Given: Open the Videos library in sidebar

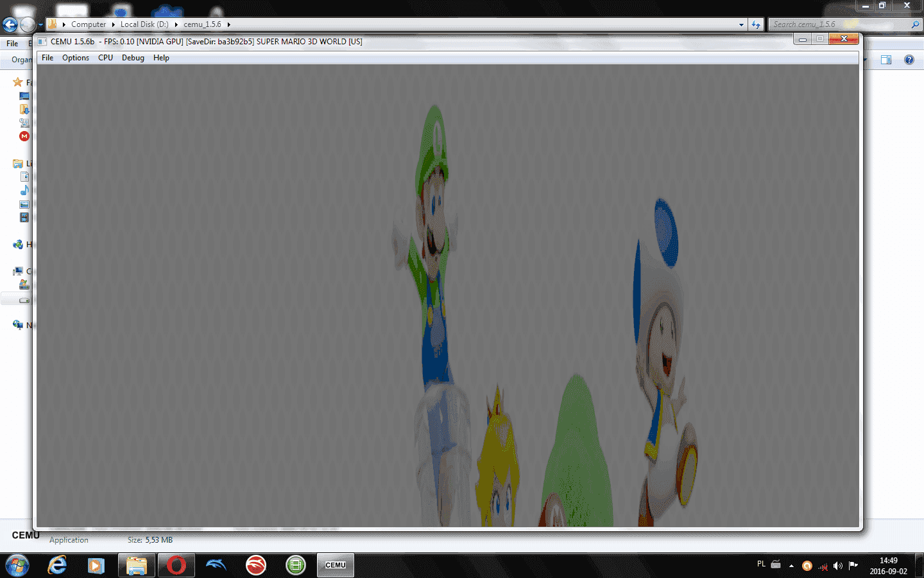Looking at the screenshot, I should (24, 218).
